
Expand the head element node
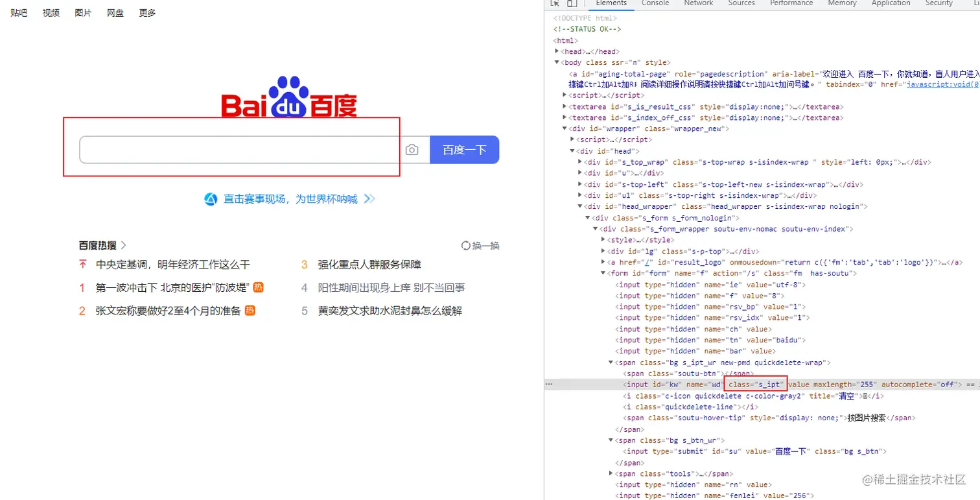point(557,51)
